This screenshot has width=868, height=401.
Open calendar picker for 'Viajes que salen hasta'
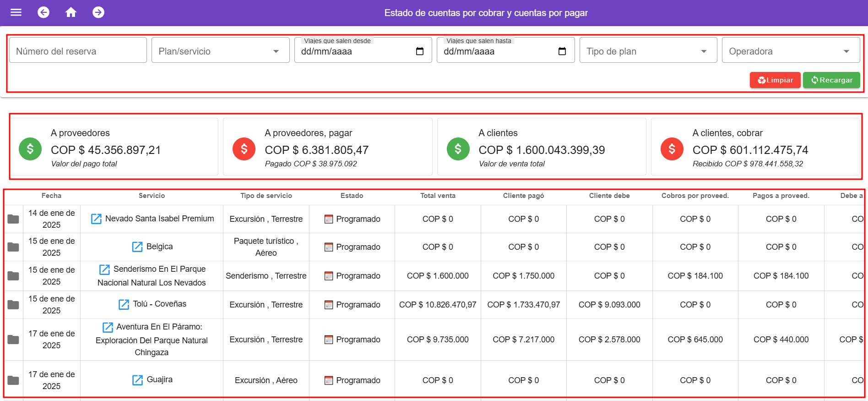(562, 51)
